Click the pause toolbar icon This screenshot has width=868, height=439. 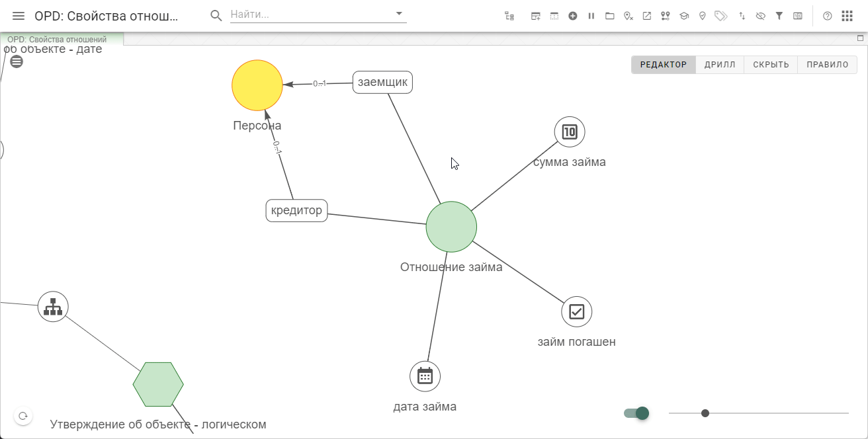[x=591, y=16]
